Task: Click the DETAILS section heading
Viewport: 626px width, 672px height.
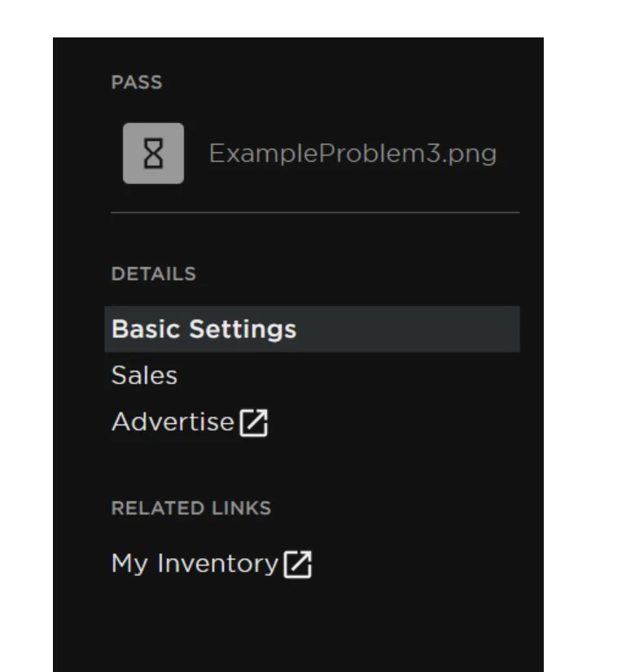Action: [x=153, y=274]
